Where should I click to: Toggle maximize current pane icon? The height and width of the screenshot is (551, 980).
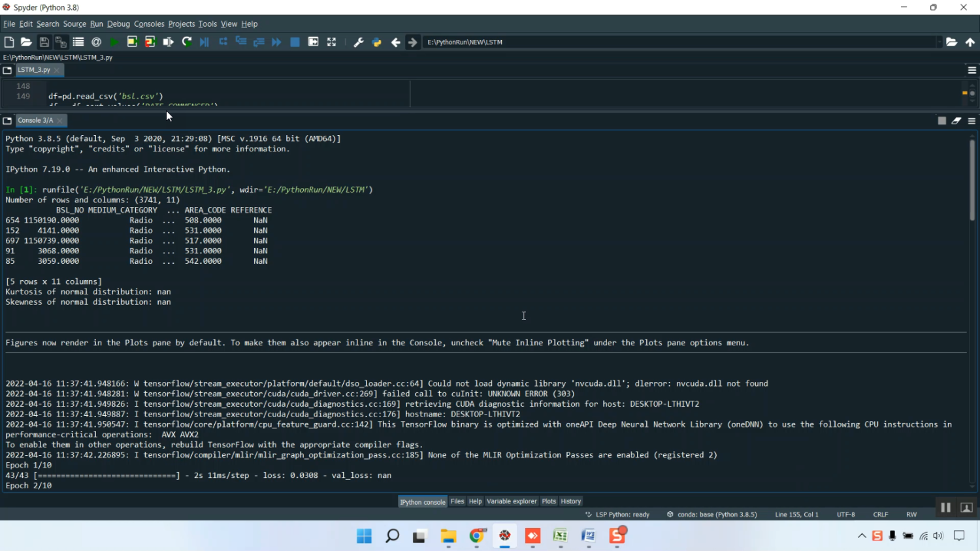(x=314, y=42)
